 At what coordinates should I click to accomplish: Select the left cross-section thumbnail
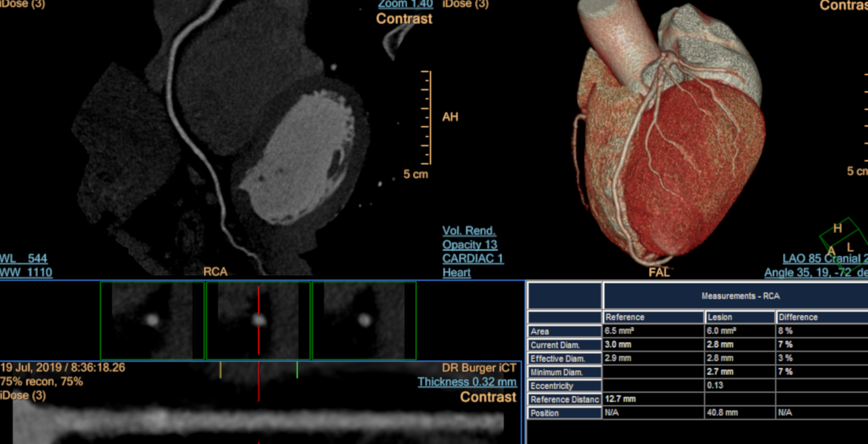[152, 320]
